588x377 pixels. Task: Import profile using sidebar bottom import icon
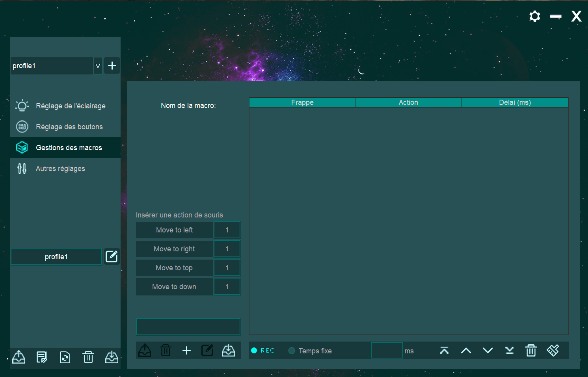click(112, 357)
